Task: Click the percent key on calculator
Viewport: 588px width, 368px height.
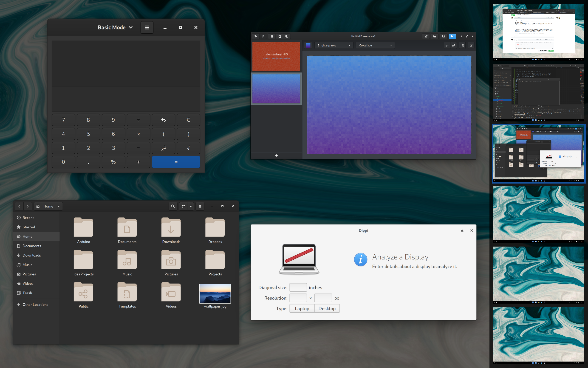Action: click(x=113, y=162)
